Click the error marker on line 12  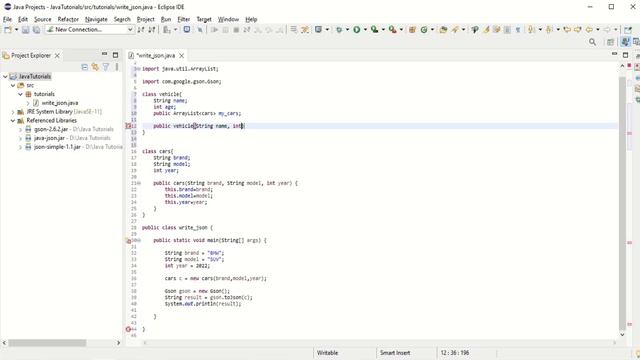tap(128, 126)
